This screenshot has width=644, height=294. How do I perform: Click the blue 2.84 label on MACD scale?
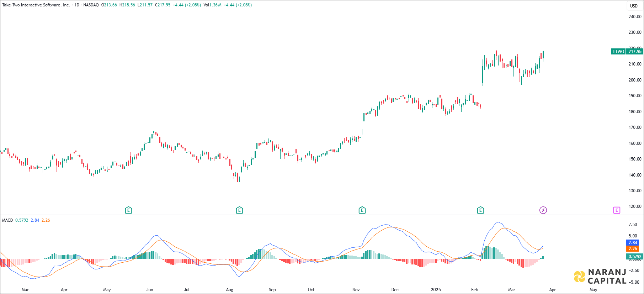click(633, 243)
